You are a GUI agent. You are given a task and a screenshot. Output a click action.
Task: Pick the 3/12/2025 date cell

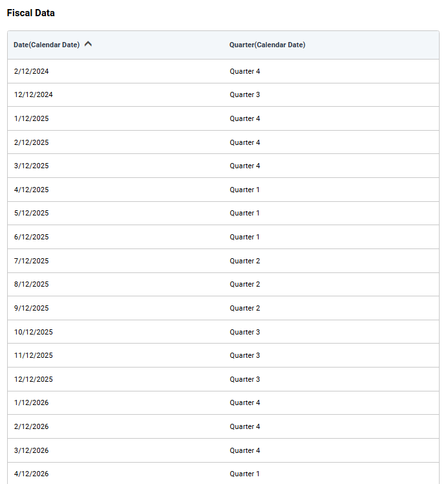[31, 166]
